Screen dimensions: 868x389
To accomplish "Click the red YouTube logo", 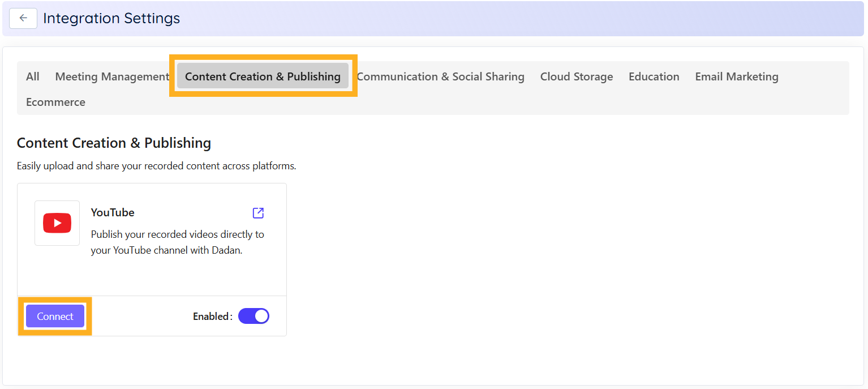I will point(57,223).
